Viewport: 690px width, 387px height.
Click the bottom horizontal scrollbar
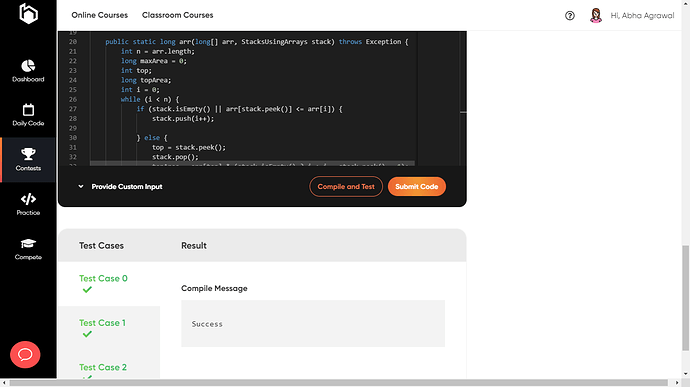click(338, 383)
